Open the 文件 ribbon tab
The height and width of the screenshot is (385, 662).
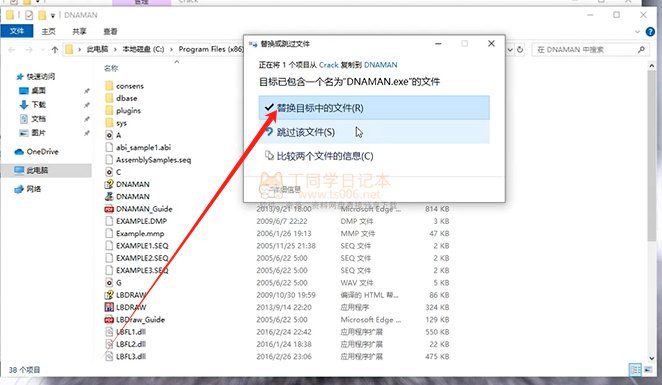point(17,31)
